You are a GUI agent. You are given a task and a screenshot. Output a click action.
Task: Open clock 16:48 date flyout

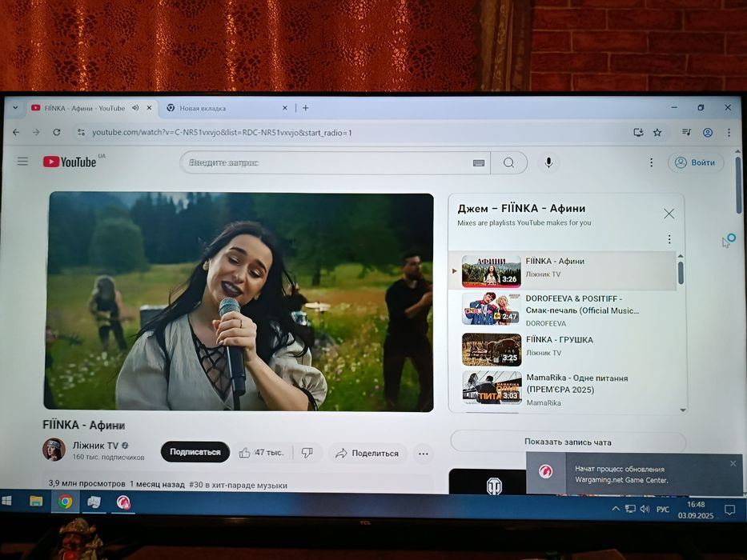pyautogui.click(x=696, y=510)
